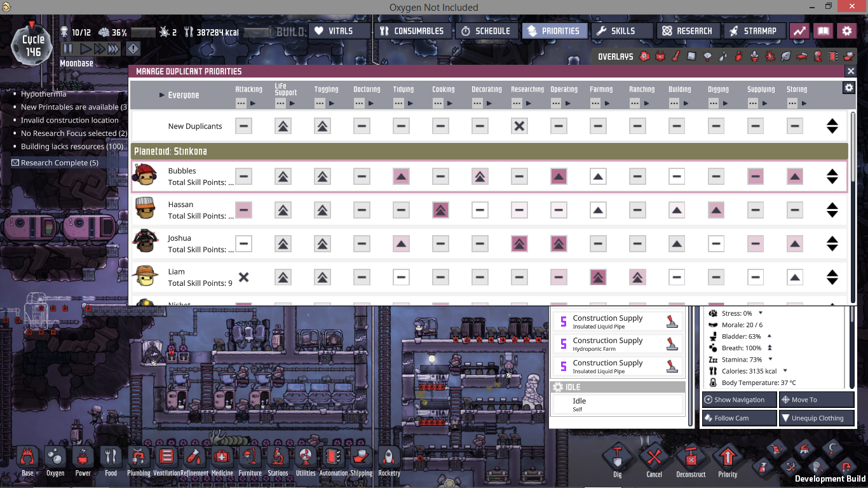Screen dimensions: 868x488
Task: Toggle Hassan's Cooking priority box
Action: [440, 210]
